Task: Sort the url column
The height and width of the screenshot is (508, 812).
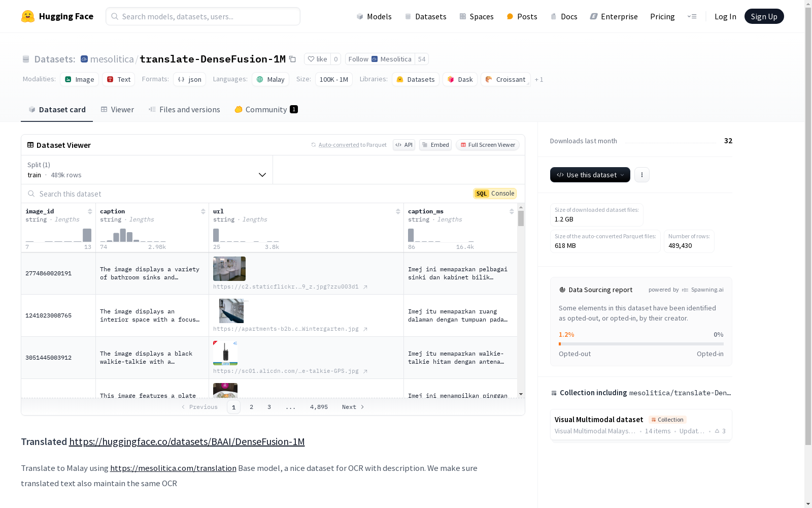Action: pyautogui.click(x=398, y=211)
